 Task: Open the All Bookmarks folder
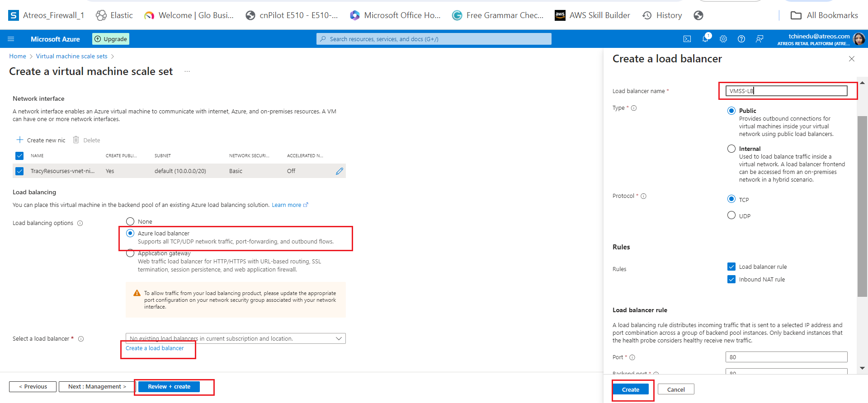(824, 15)
